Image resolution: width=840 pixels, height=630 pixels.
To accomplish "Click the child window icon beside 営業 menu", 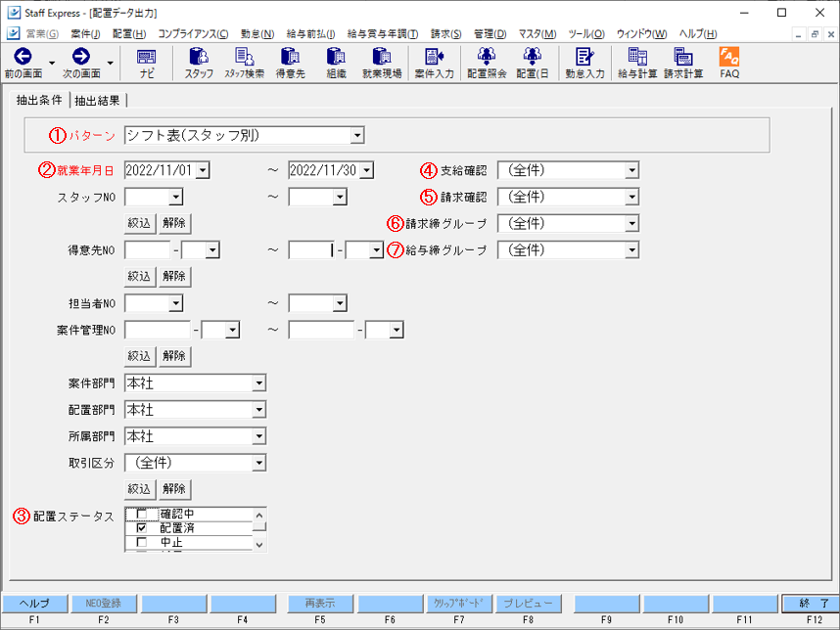I will point(14,33).
